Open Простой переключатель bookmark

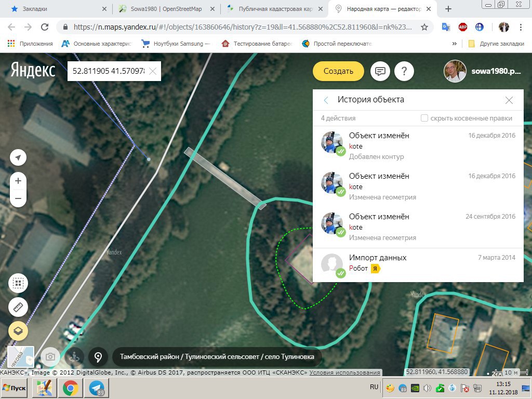click(x=337, y=44)
